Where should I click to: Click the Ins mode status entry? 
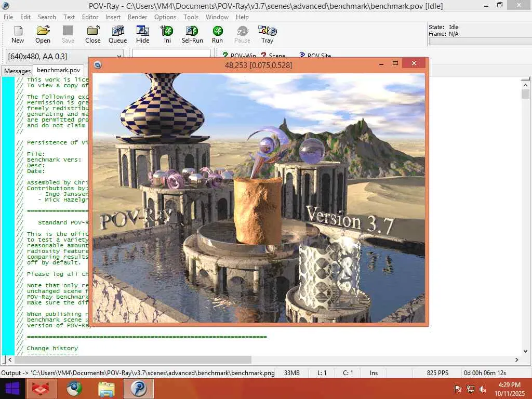coord(374,373)
